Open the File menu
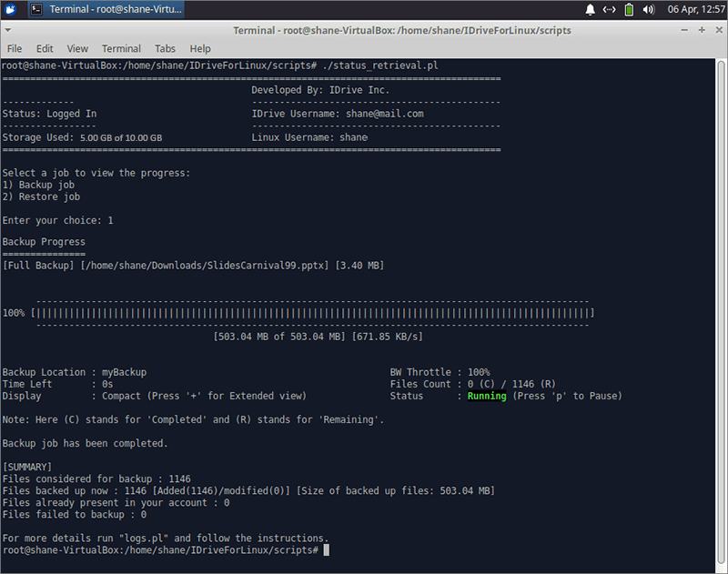The image size is (728, 574). (15, 49)
